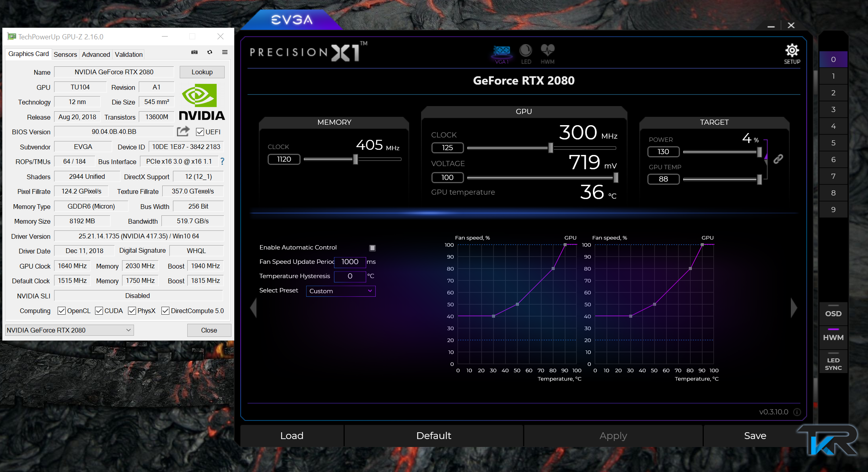Select profile 5 in the sidebar
Screen dimensions: 868x472
point(833,143)
